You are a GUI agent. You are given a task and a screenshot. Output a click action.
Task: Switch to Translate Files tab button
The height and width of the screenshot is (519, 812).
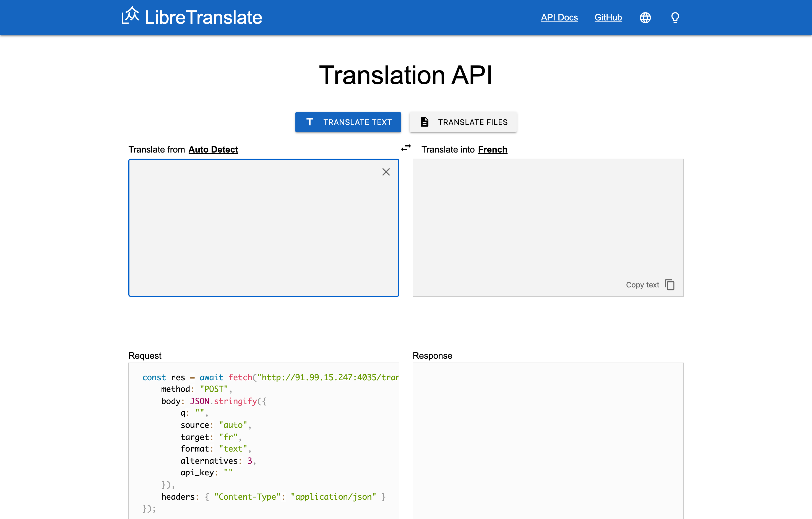click(x=463, y=122)
